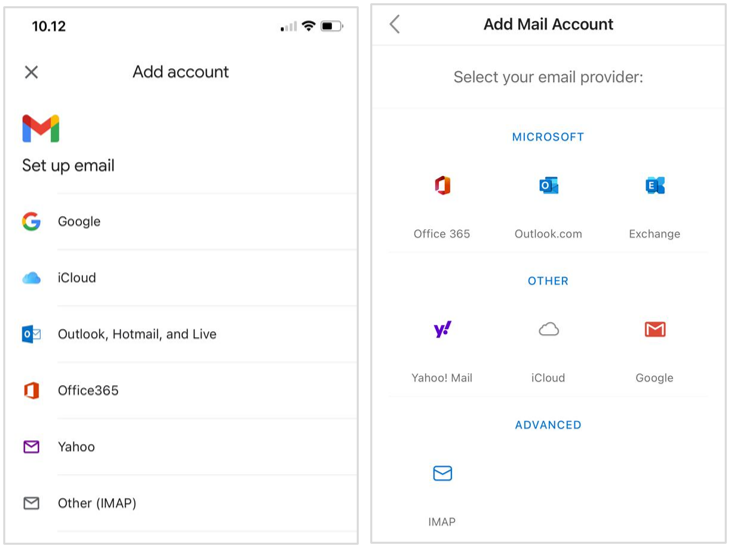Tap the MICROSOFT section header
The height and width of the screenshot is (551, 730).
548,137
